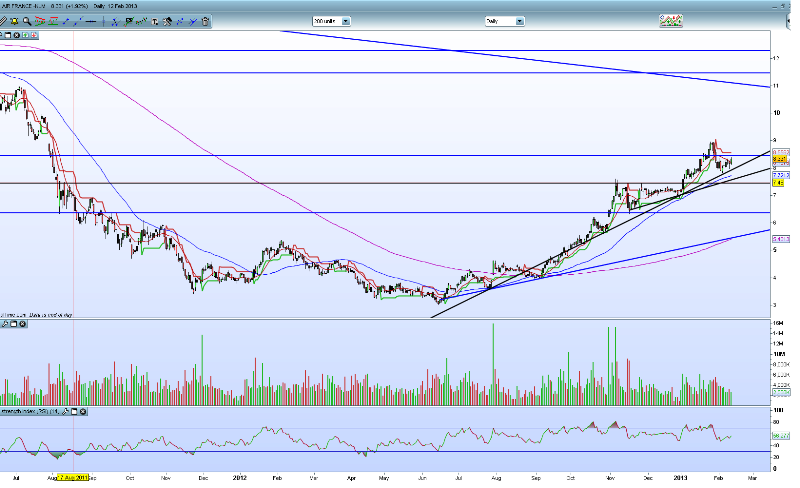Select the vertical line tool
Screen dimensions: 800x488
[104, 21]
